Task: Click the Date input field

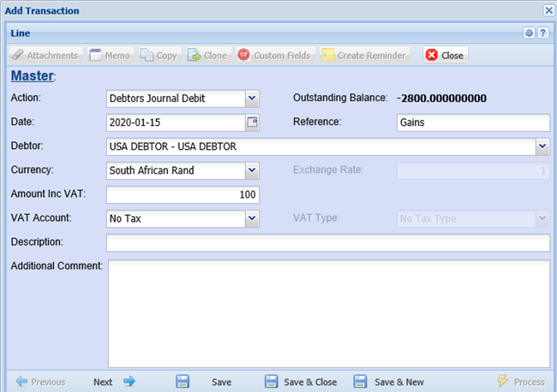Action: [176, 122]
